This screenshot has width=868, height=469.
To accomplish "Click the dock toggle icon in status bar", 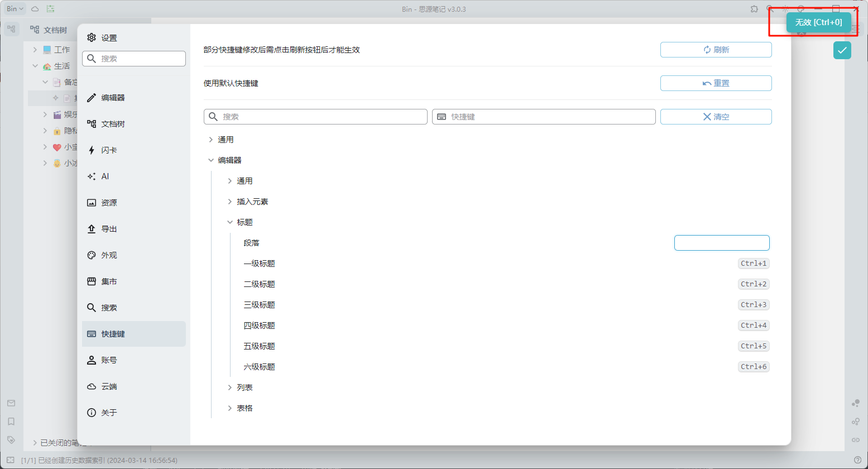I will [x=10, y=460].
